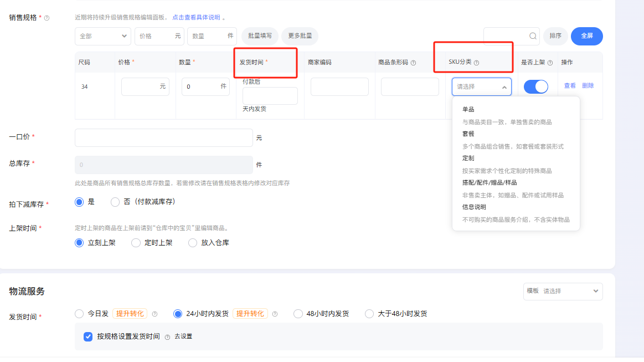Image resolution: width=644 pixels, height=362 pixels.
Task: Click the search input beside 排序
Action: 512,36
